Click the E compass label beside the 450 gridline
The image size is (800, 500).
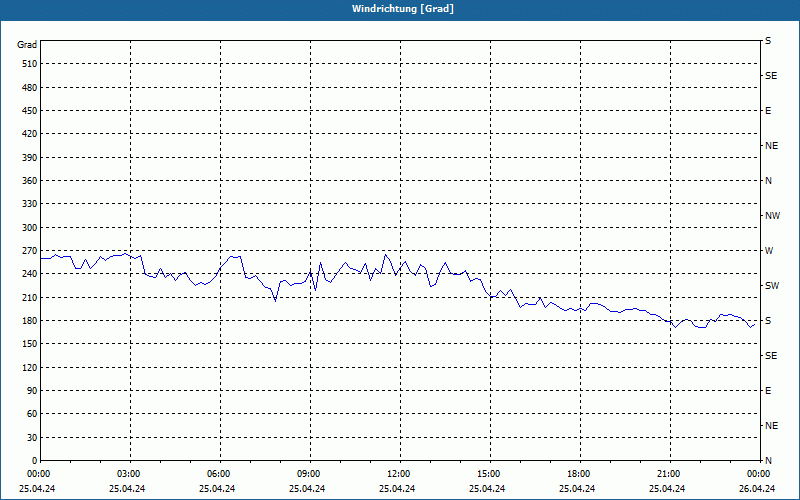click(768, 111)
